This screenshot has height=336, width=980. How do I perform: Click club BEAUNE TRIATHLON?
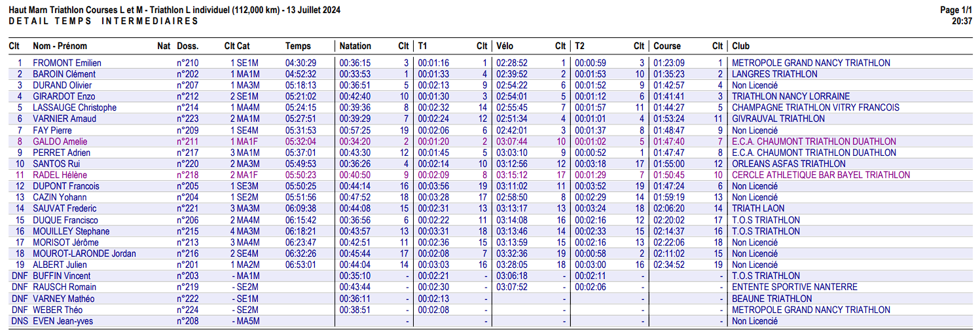[x=772, y=299]
